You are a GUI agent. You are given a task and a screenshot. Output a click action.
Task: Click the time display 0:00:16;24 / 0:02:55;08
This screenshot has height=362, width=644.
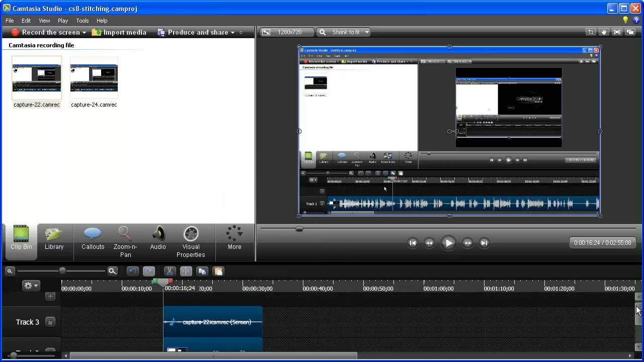tap(602, 243)
